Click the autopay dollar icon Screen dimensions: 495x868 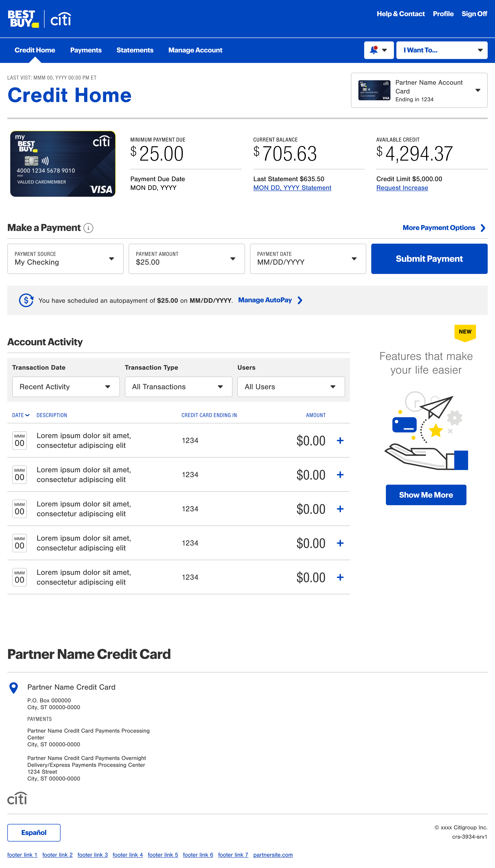(x=26, y=300)
